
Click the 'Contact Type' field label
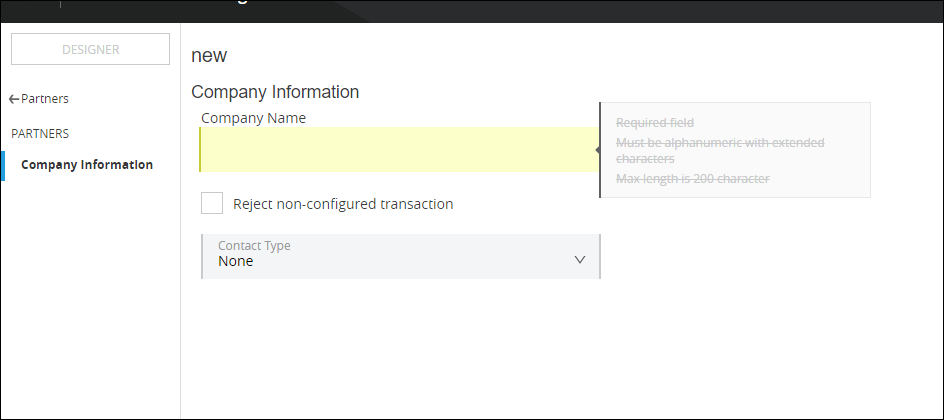254,245
